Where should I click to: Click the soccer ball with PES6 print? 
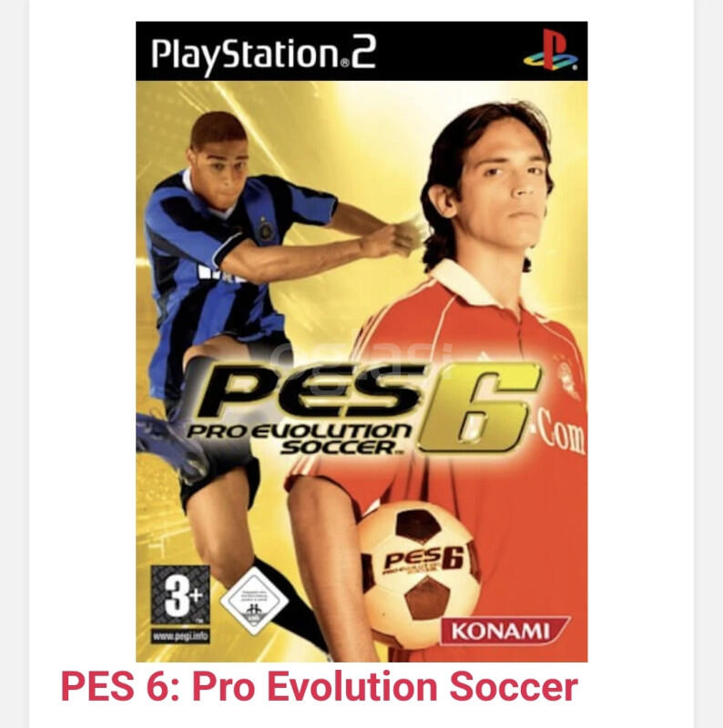pyautogui.click(x=419, y=573)
